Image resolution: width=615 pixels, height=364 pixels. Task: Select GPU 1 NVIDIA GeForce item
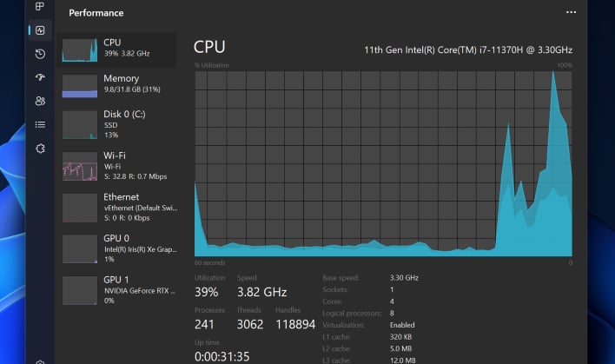tap(117, 290)
